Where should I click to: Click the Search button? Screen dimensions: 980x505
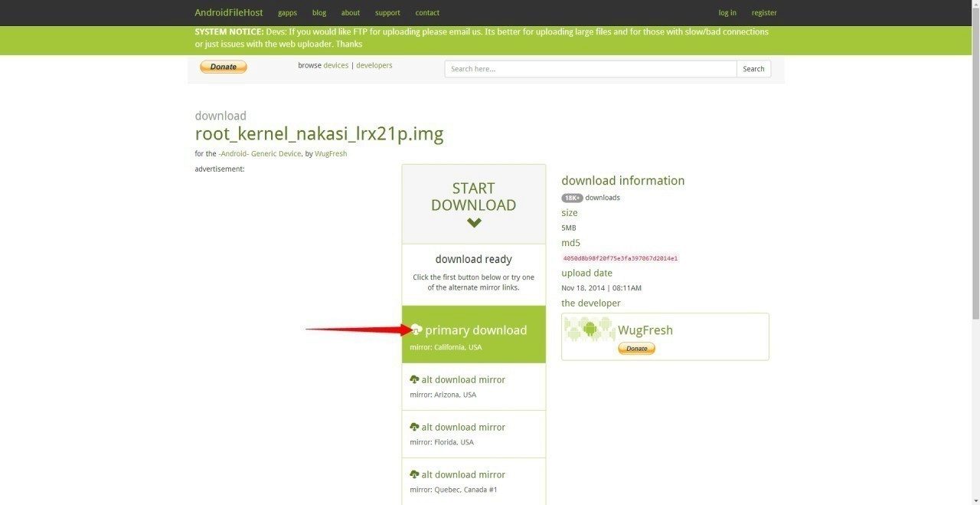[x=753, y=69]
